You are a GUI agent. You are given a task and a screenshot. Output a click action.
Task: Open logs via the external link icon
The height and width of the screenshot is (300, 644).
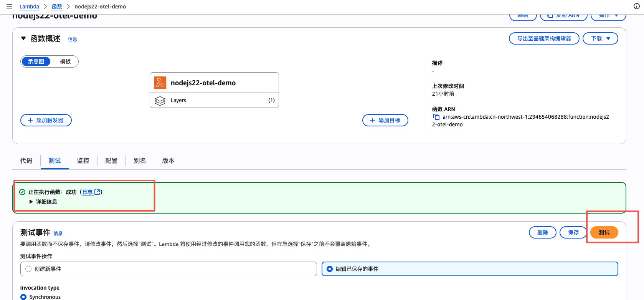97,192
